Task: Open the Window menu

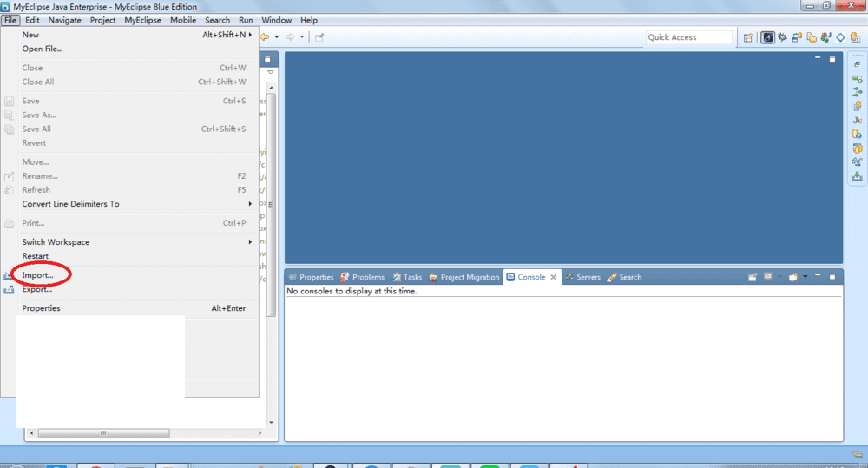Action: pyautogui.click(x=276, y=20)
